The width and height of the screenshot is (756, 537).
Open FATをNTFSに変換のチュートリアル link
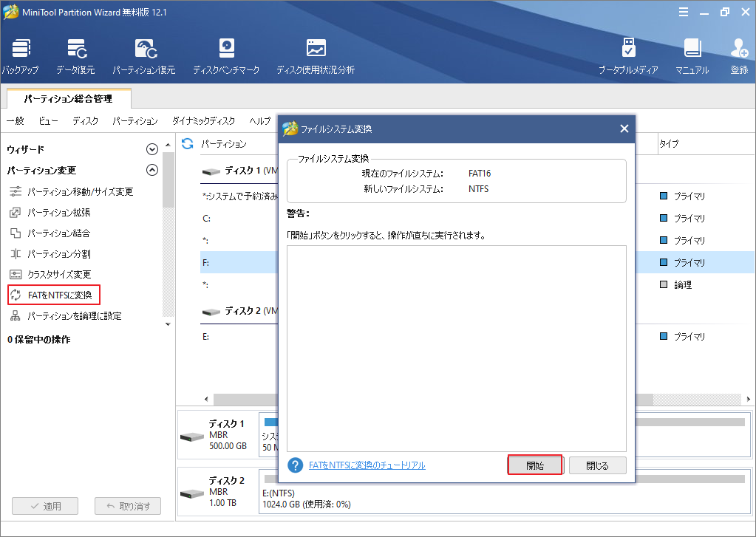[x=367, y=465]
